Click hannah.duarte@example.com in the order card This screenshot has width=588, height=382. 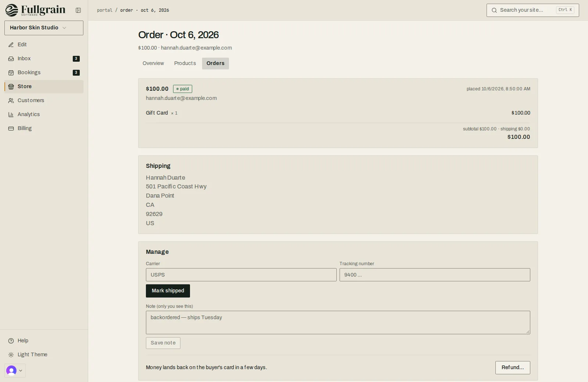[181, 98]
